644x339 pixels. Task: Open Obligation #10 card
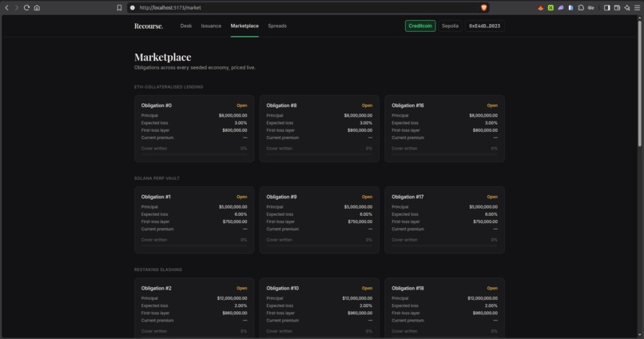click(320, 308)
